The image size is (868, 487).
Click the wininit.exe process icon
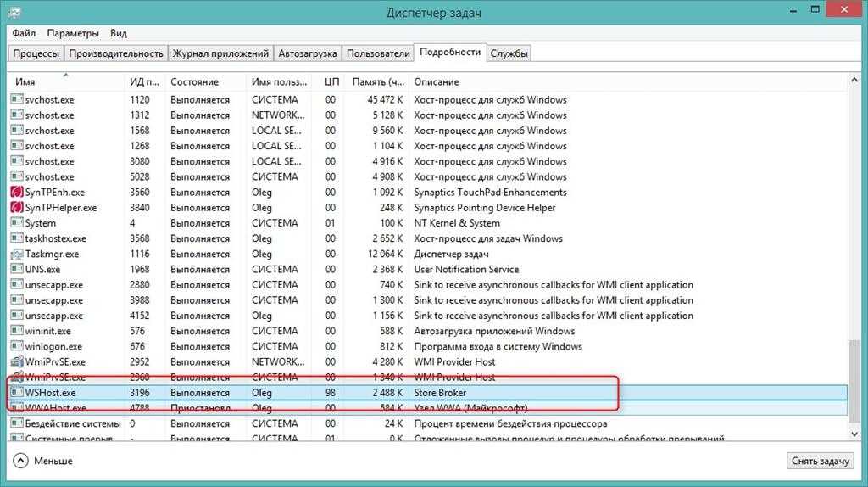tap(17, 331)
